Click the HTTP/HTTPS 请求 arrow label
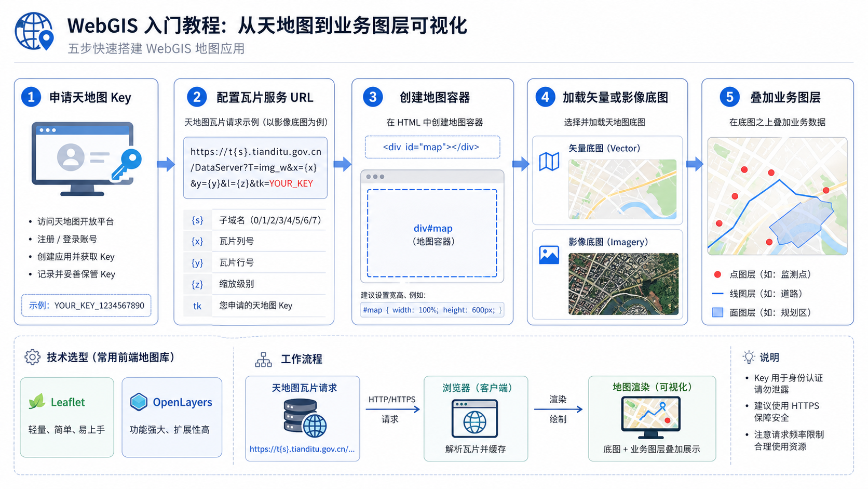The image size is (868, 489). 392,409
